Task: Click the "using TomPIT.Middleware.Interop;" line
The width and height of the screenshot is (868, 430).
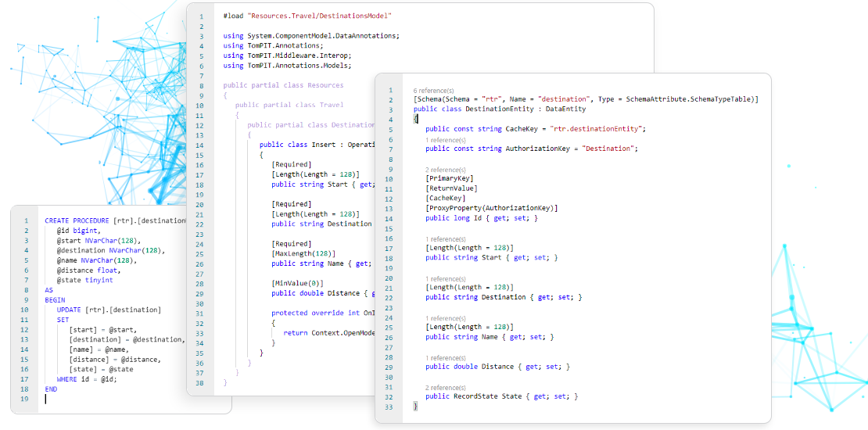Action: click(x=286, y=56)
